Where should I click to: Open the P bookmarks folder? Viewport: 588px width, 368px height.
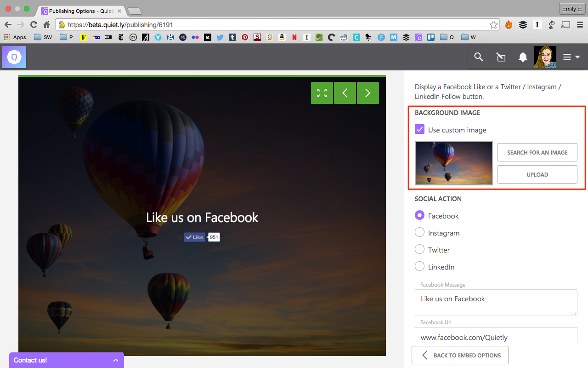67,37
